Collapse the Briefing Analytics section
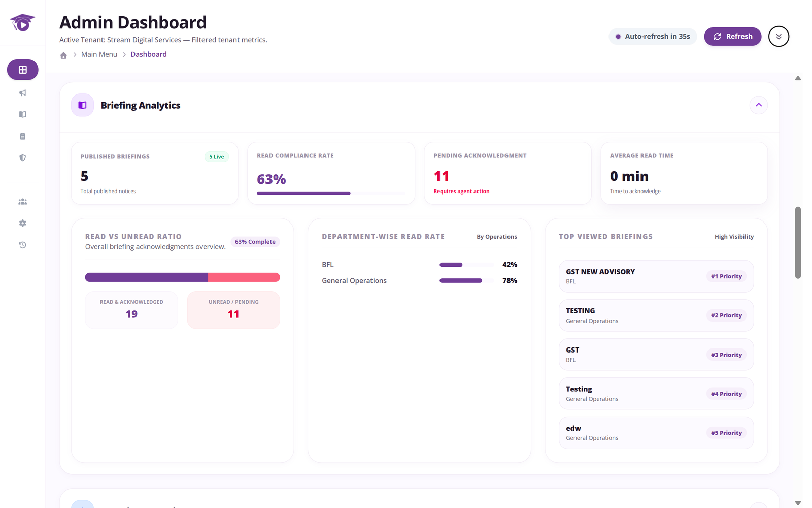812x508 pixels. pos(759,105)
